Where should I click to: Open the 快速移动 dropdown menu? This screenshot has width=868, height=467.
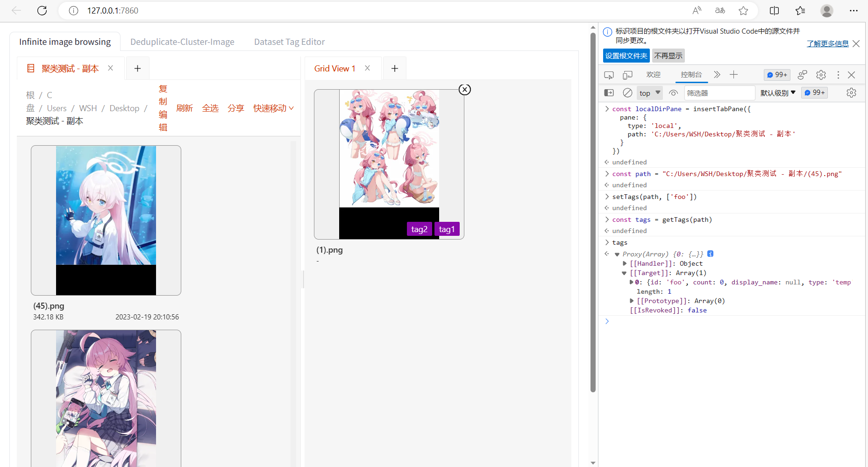273,108
